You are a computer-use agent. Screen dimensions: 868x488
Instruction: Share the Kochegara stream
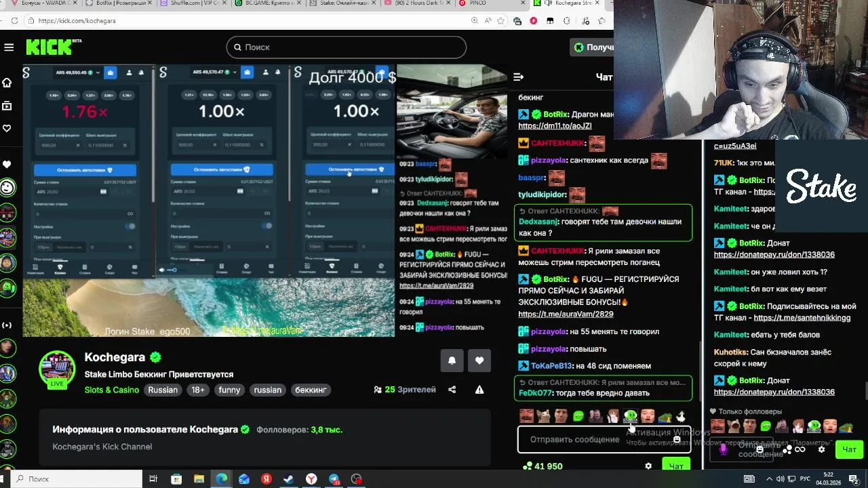click(x=452, y=390)
